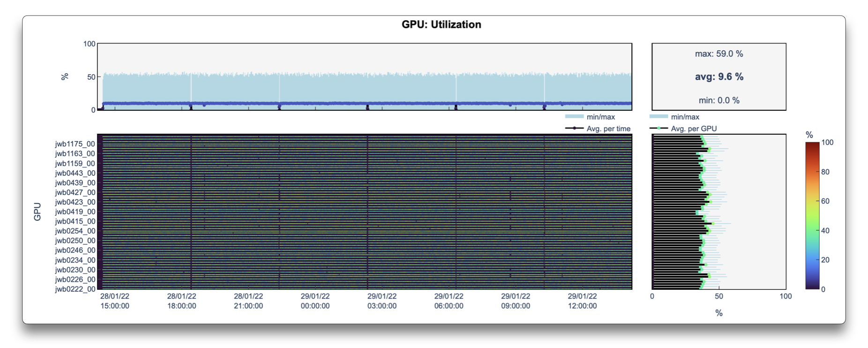Click the 29/01/22 12:00:00 time axis label
The height and width of the screenshot is (348, 868).
582,301
